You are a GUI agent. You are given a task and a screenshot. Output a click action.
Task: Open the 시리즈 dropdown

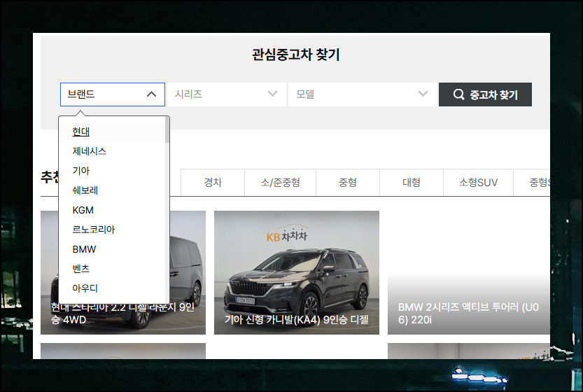coord(227,94)
